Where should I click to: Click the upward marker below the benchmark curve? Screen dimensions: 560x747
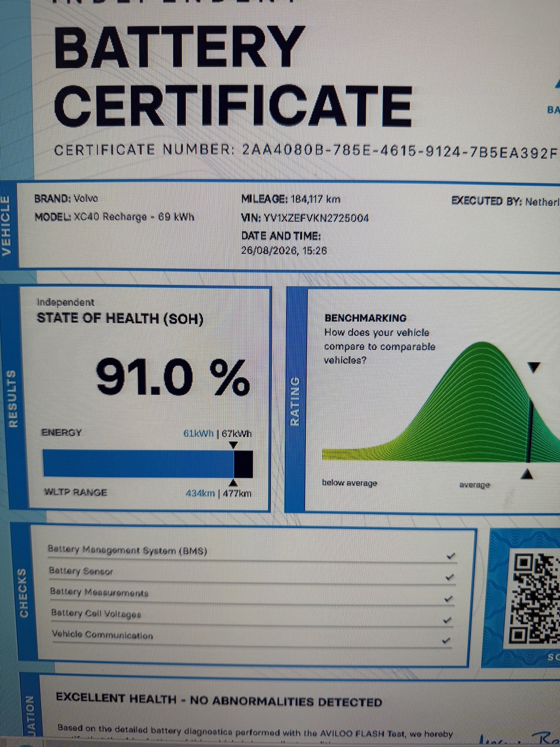[x=528, y=474]
